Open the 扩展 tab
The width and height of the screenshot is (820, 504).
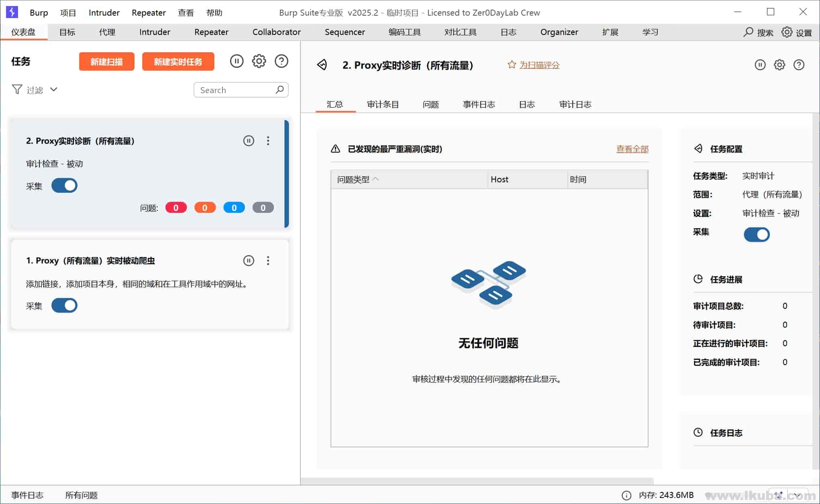click(x=610, y=32)
